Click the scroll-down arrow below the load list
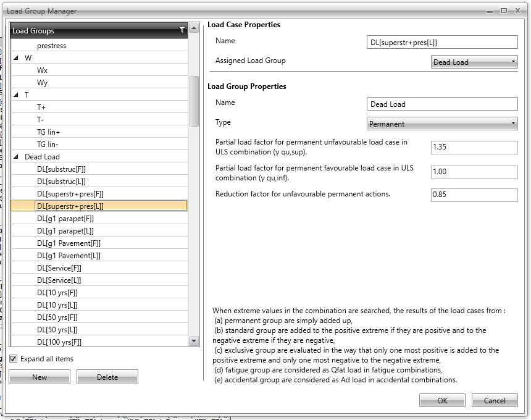Viewport: 531px width, 420px height. coord(193,340)
